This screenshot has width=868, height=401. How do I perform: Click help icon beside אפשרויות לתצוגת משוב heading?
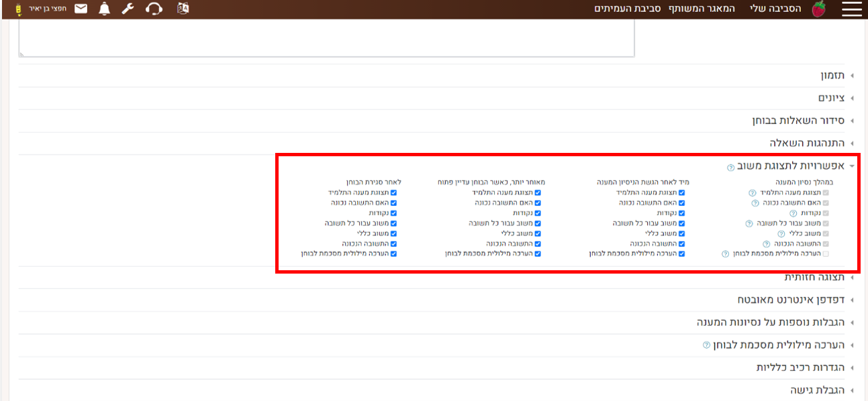tap(730, 167)
